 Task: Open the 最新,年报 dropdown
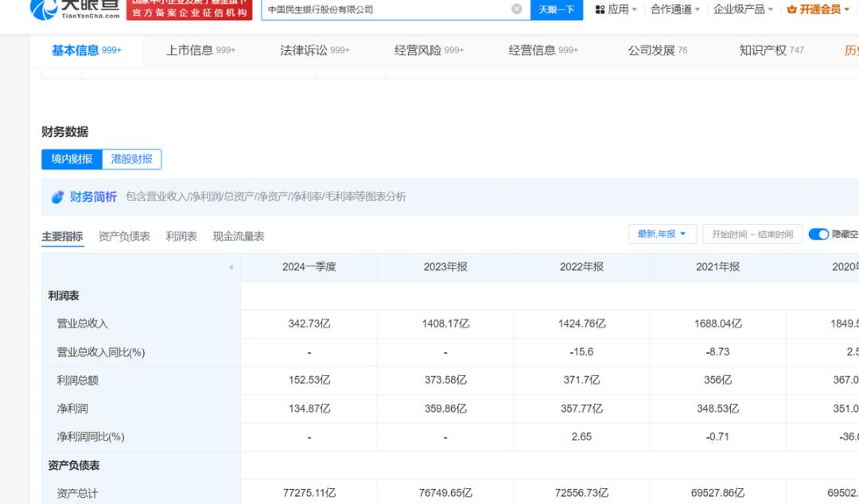[662, 234]
